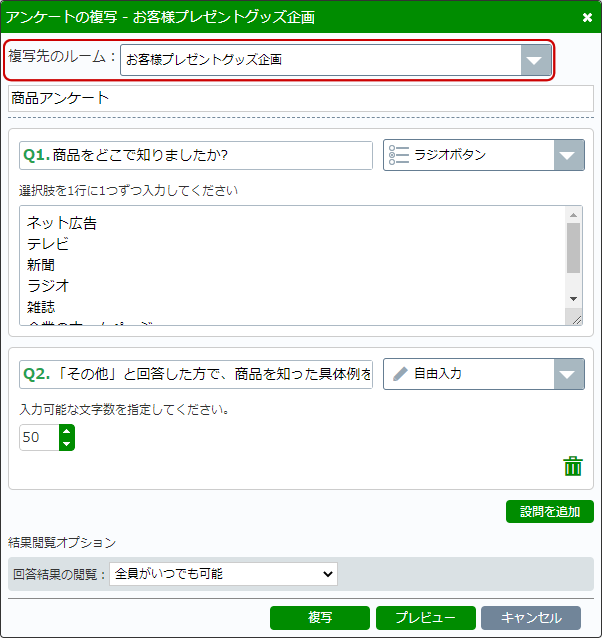The image size is (602, 638).
Task: Click the choices list scrollbar down arrow
Action: [573, 299]
